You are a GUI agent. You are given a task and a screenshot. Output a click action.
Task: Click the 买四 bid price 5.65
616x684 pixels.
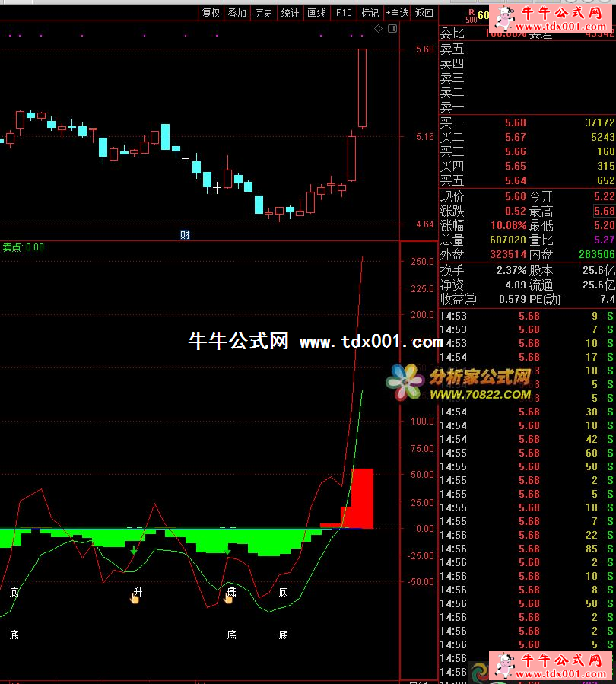click(x=516, y=166)
